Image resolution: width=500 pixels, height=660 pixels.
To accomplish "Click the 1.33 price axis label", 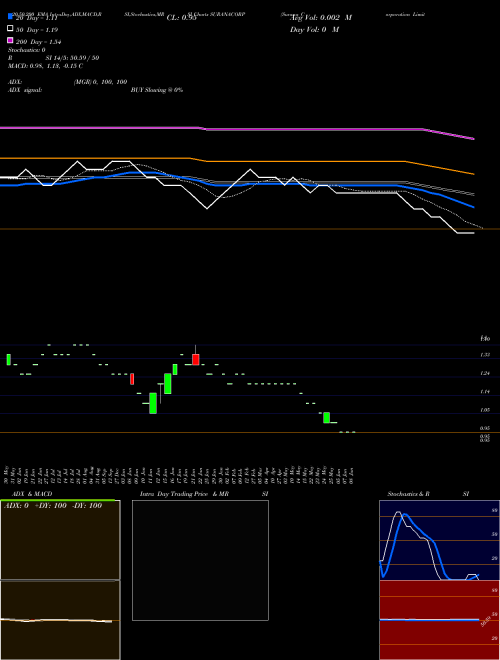I will pos(485,355).
